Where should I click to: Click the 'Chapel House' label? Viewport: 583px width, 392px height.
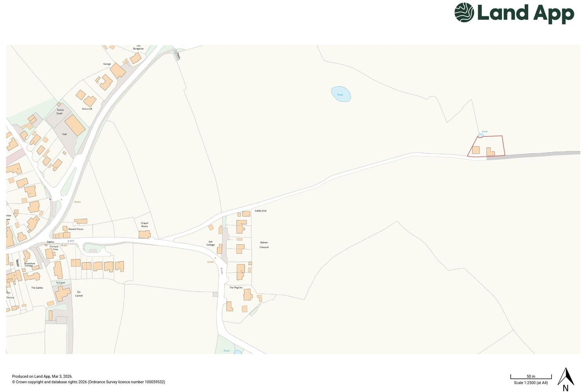[144, 225]
